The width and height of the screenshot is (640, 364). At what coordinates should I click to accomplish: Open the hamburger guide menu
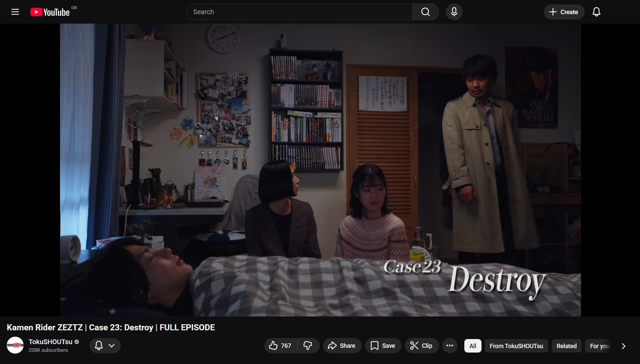(15, 12)
